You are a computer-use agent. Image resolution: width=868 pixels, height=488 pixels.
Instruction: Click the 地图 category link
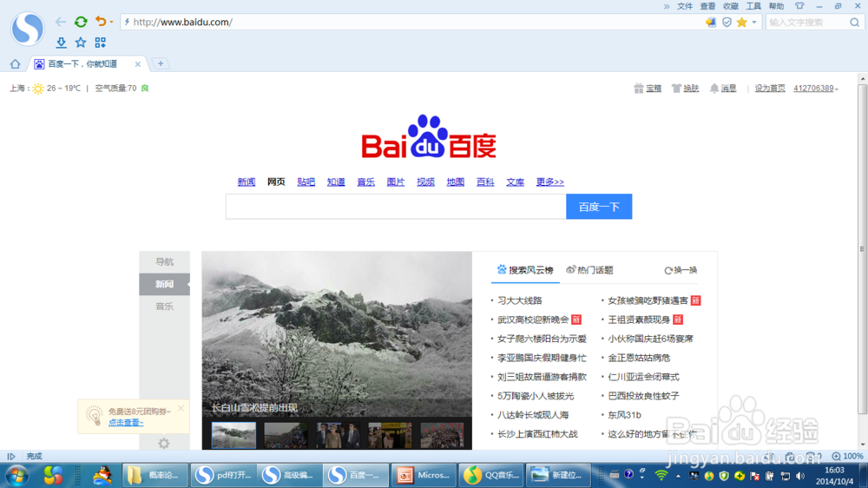456,181
